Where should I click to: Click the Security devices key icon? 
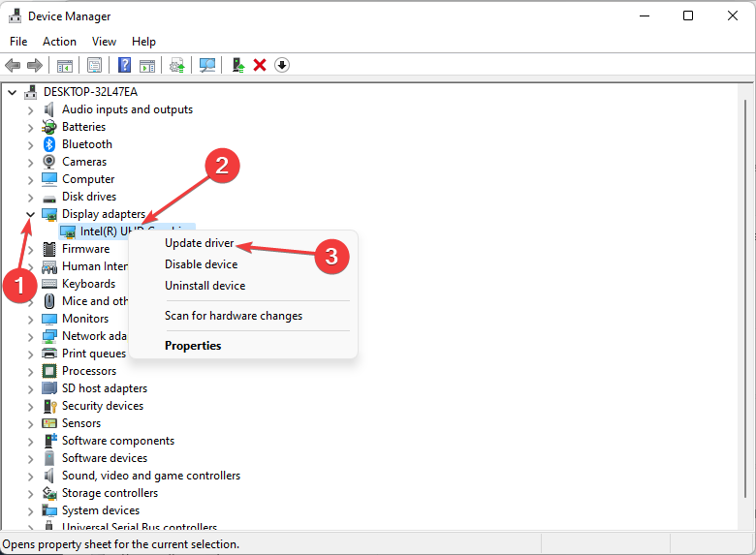click(50, 406)
